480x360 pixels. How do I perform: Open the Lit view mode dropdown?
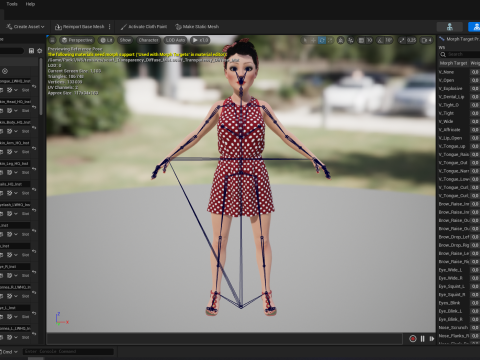click(x=106, y=40)
